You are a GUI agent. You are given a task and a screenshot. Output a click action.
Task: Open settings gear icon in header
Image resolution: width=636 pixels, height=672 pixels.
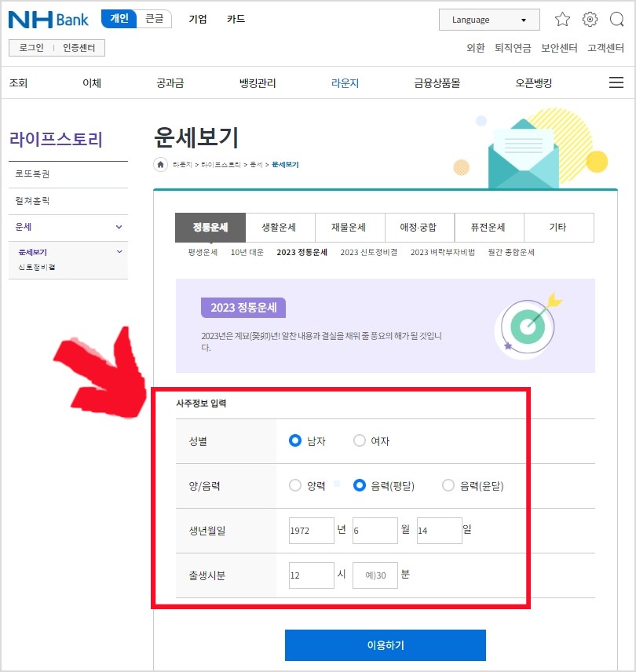pyautogui.click(x=590, y=20)
